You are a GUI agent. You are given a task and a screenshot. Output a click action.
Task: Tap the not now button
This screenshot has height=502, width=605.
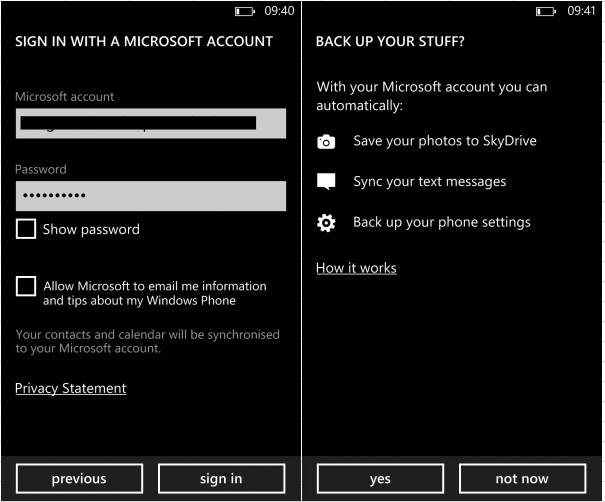coord(522,479)
